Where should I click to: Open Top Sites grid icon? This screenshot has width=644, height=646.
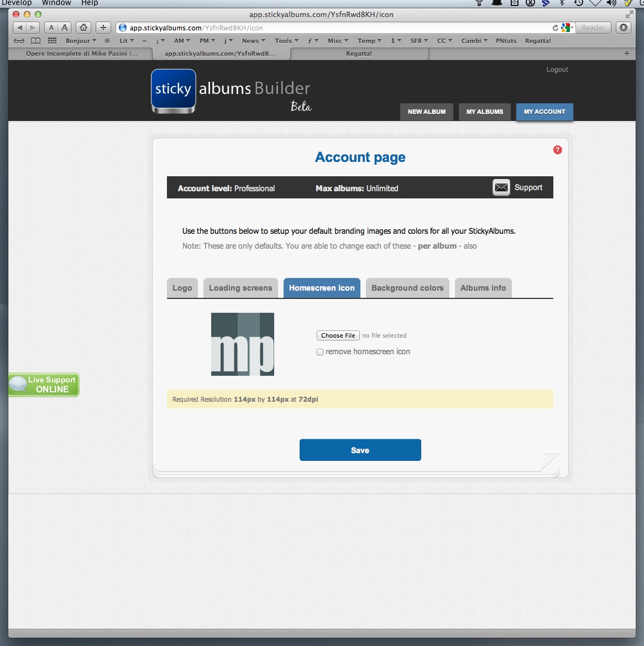point(53,41)
